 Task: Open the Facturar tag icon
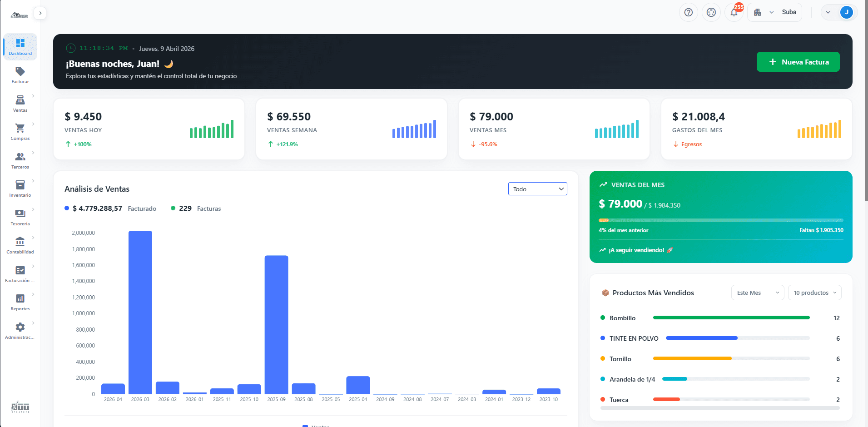click(x=20, y=71)
